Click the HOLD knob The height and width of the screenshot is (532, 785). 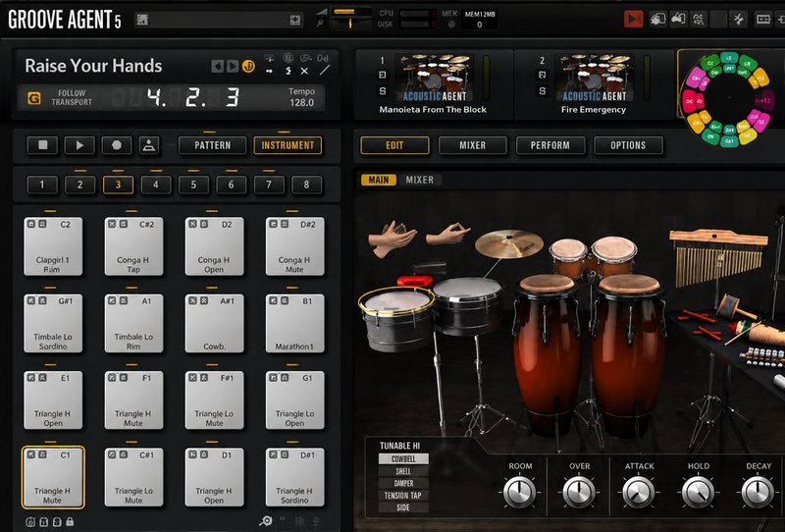699,492
